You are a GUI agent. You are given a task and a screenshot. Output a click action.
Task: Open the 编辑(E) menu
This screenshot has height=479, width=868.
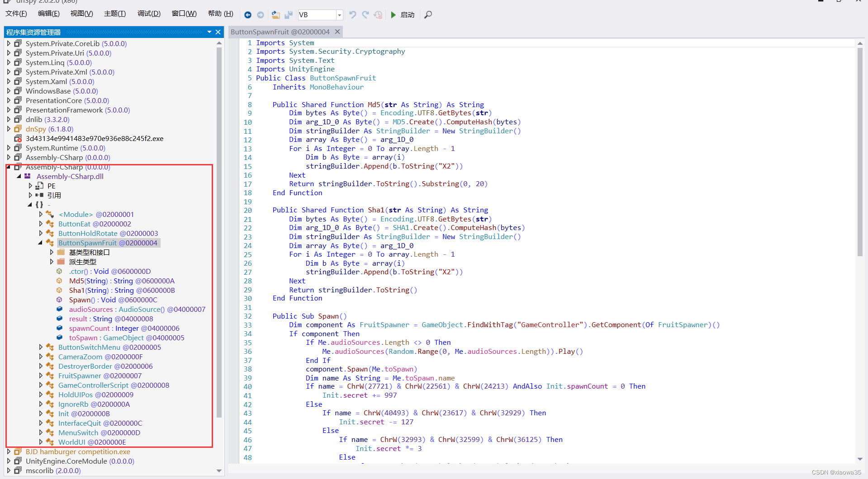[49, 14]
